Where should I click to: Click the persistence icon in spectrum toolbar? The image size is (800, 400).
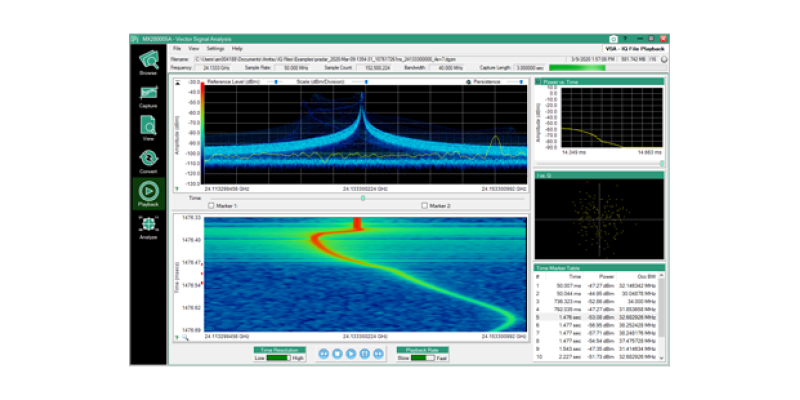[467, 82]
